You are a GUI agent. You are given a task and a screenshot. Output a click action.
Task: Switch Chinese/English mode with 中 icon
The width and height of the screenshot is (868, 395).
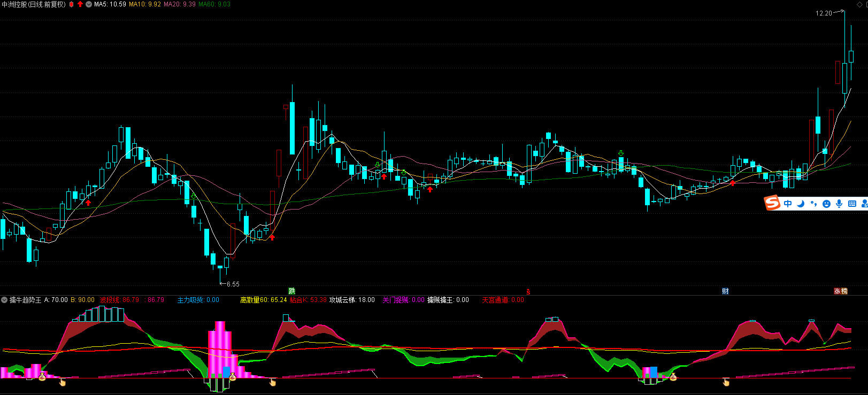pyautogui.click(x=788, y=204)
